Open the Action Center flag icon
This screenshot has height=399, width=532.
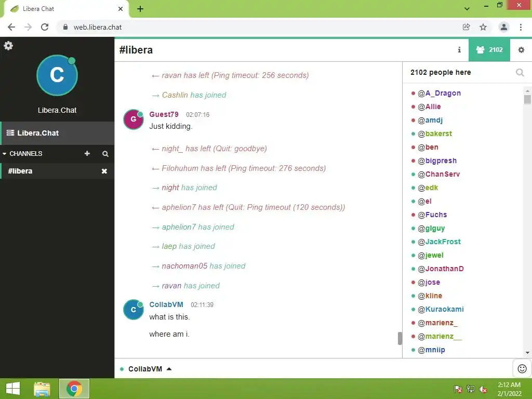[458, 389]
